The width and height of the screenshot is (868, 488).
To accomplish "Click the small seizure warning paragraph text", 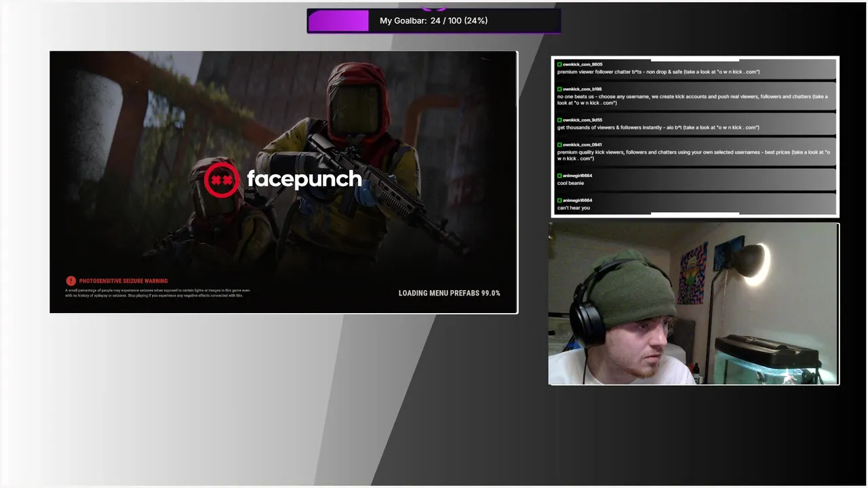I will coord(158,293).
